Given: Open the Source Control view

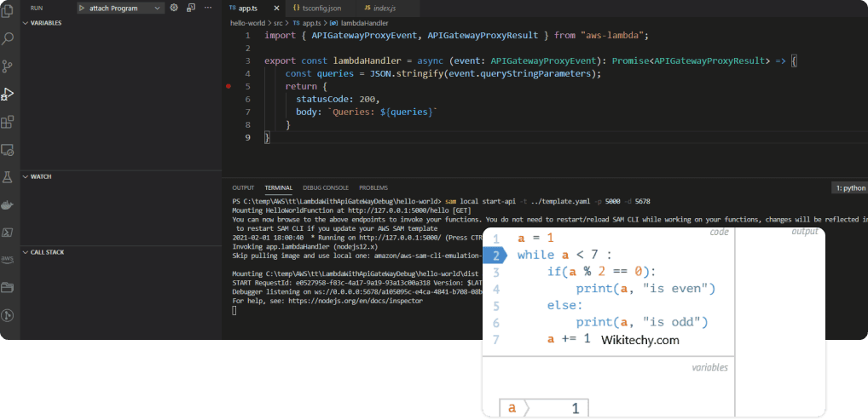Looking at the screenshot, I should [x=9, y=66].
